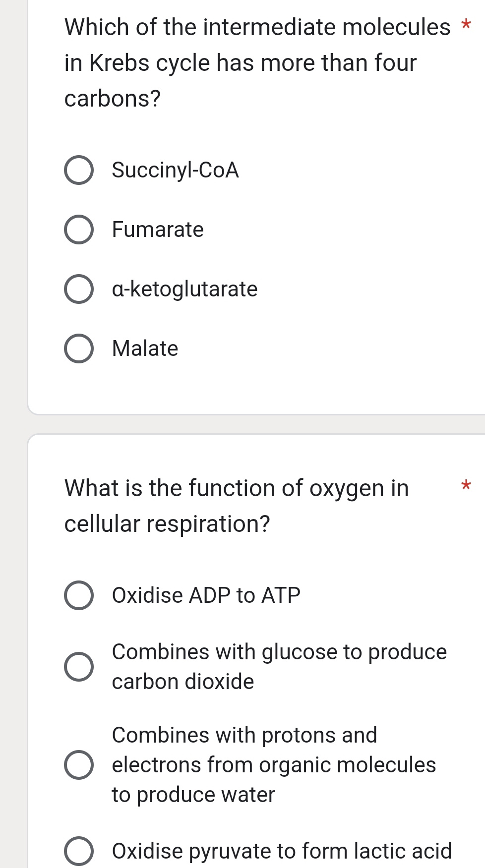
Task: Choose Combines with glucose to produce carbon dioxide
Action: pos(79,666)
